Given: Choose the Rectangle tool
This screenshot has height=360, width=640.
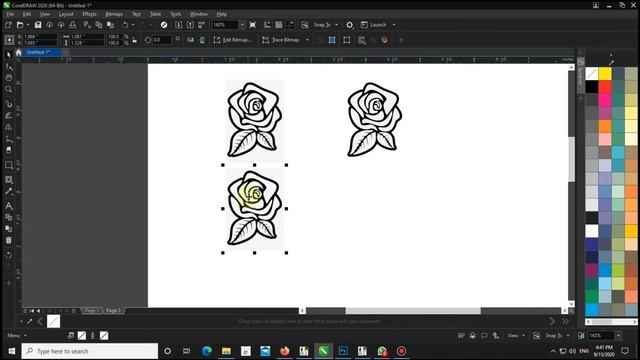Looking at the screenshot, I should click(9, 165).
